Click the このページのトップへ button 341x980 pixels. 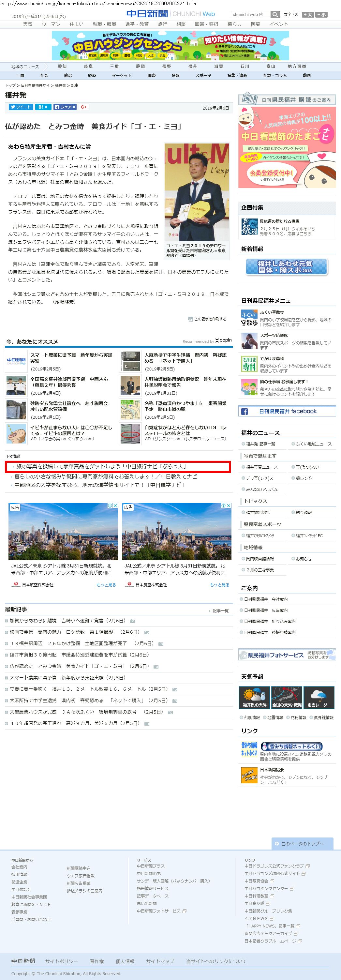302,843
